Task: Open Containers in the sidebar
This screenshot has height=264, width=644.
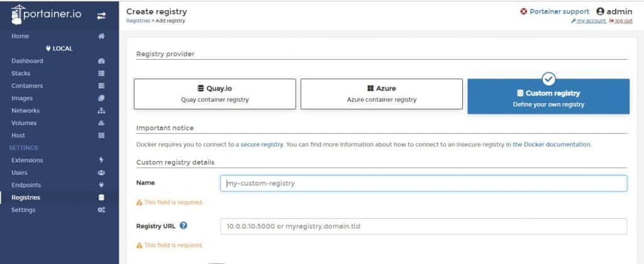Action: (28, 85)
